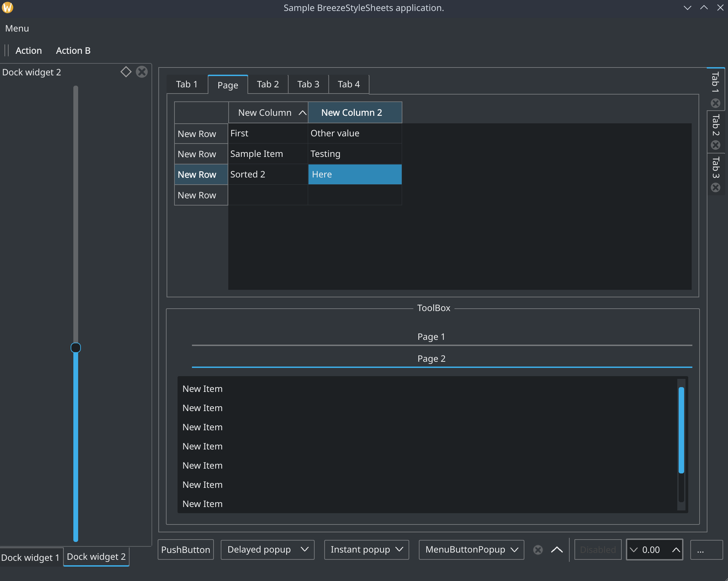The height and width of the screenshot is (581, 728).
Task: Click the Action toolbar item
Action: click(x=29, y=50)
